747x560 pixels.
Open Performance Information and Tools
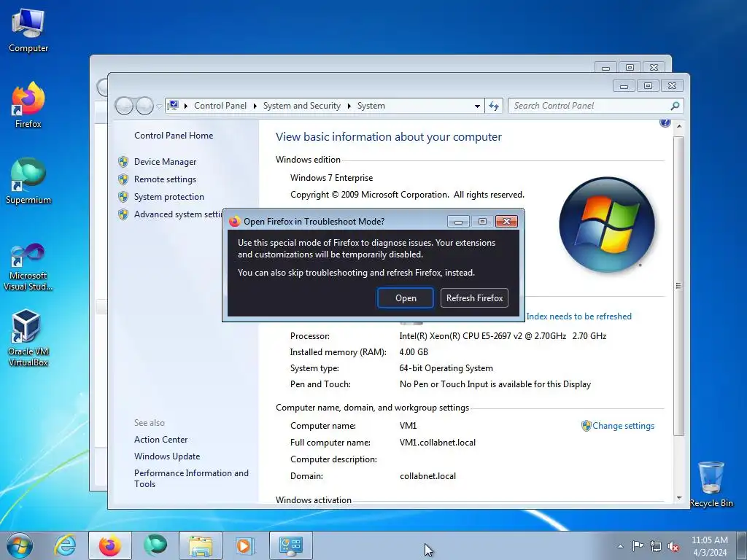pyautogui.click(x=191, y=478)
